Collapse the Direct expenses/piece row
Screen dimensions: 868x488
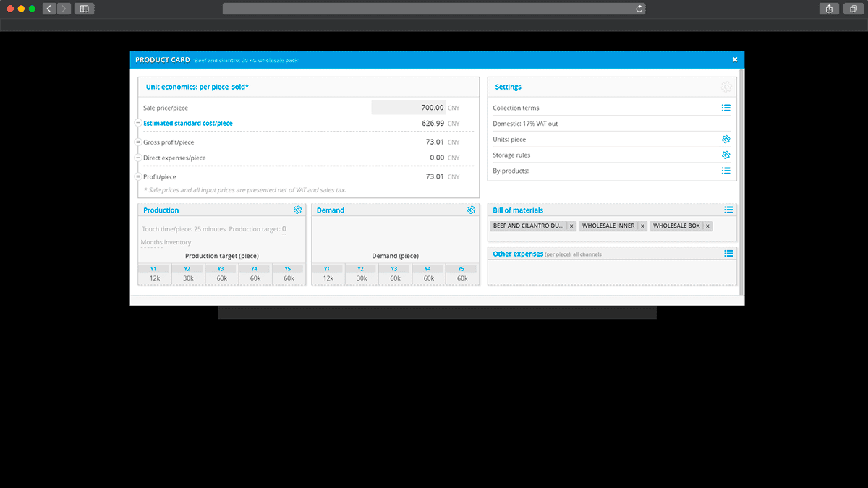[137, 158]
